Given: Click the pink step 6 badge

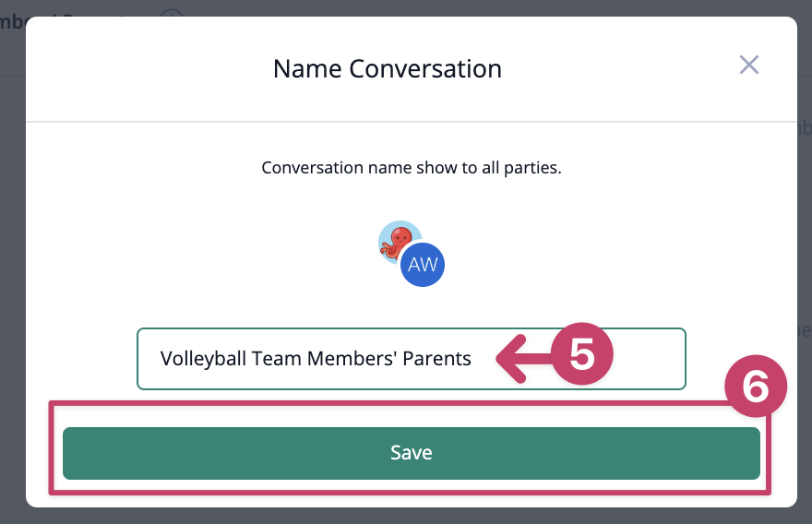Looking at the screenshot, I should pyautogui.click(x=756, y=387).
